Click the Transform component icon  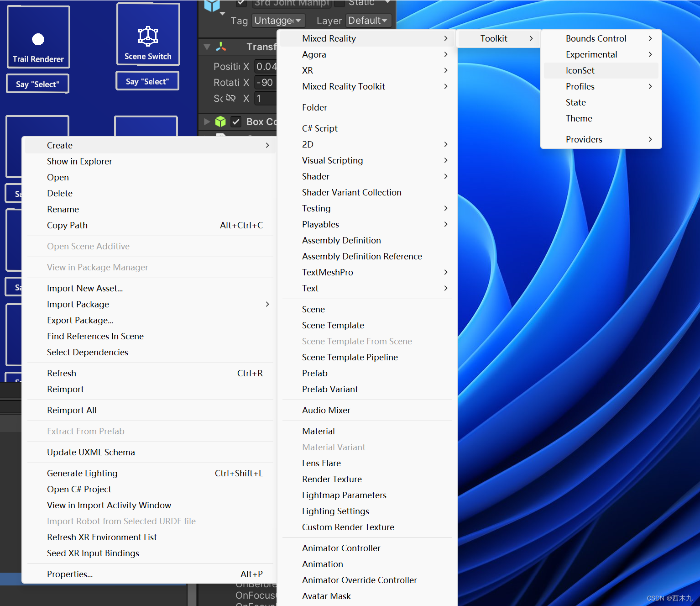[221, 47]
